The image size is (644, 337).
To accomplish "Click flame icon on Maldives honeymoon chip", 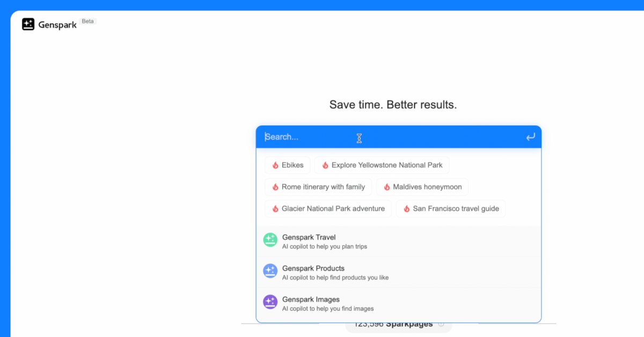I will tap(387, 187).
